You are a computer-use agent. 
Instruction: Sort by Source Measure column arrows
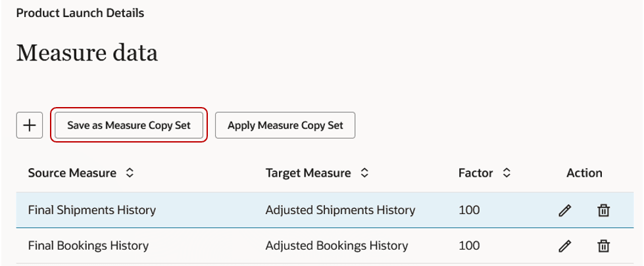pos(130,173)
